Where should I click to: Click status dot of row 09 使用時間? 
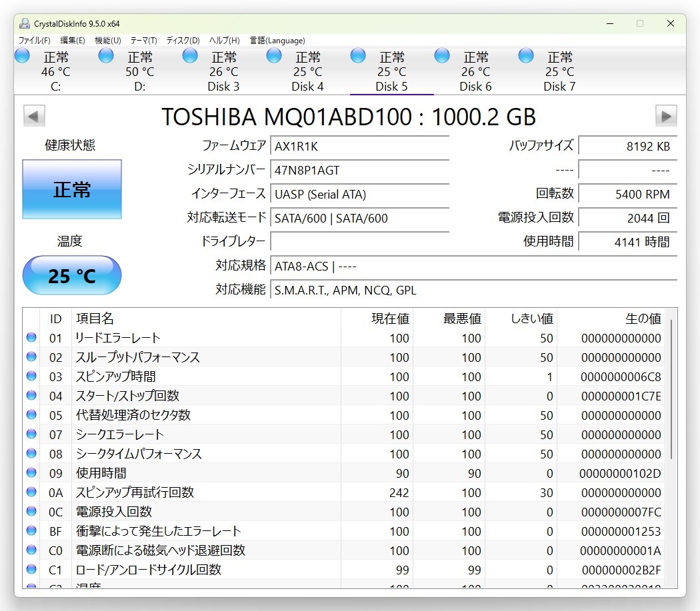coord(31,472)
